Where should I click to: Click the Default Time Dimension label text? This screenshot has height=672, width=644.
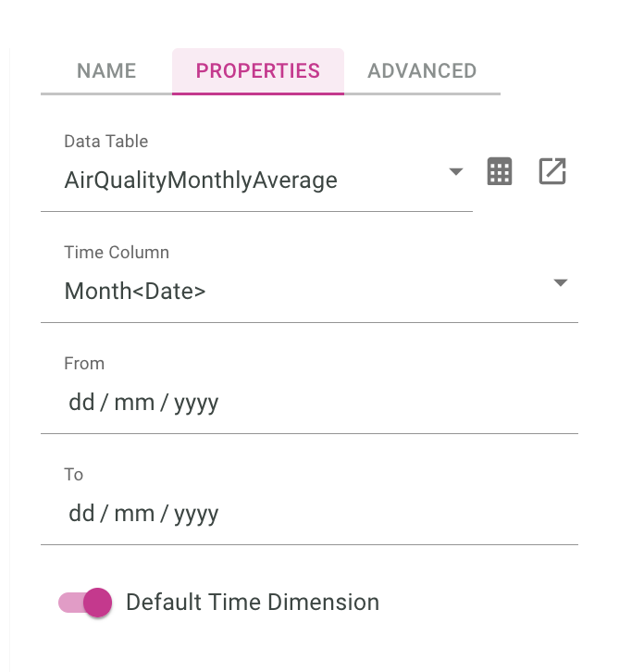[252, 603]
